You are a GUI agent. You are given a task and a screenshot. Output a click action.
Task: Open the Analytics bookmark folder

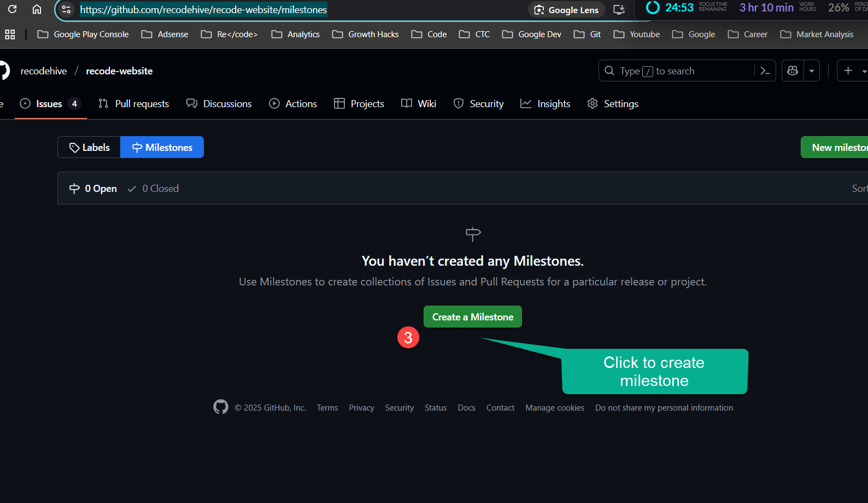[x=296, y=34]
